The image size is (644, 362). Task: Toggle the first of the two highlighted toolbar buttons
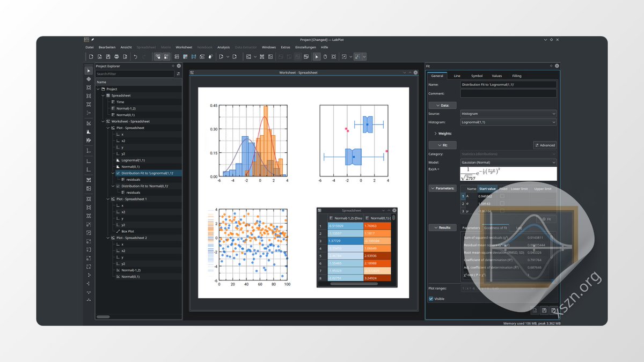[158, 56]
